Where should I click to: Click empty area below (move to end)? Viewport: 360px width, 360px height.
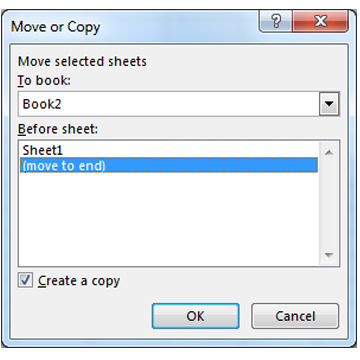tap(169, 218)
